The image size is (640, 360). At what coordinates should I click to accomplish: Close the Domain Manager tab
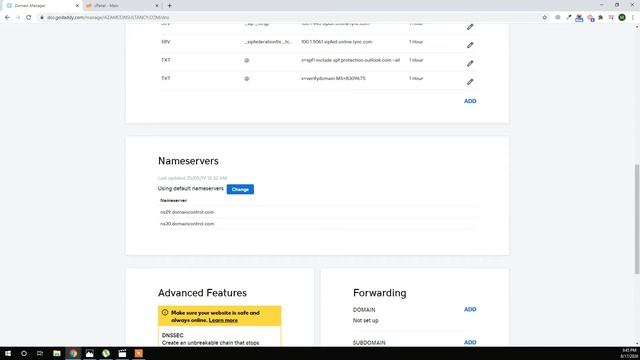pos(77,6)
